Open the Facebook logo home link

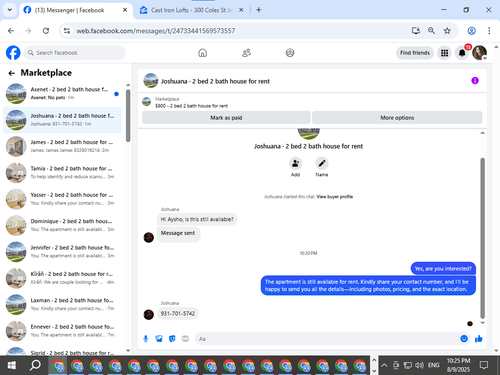coord(13,53)
